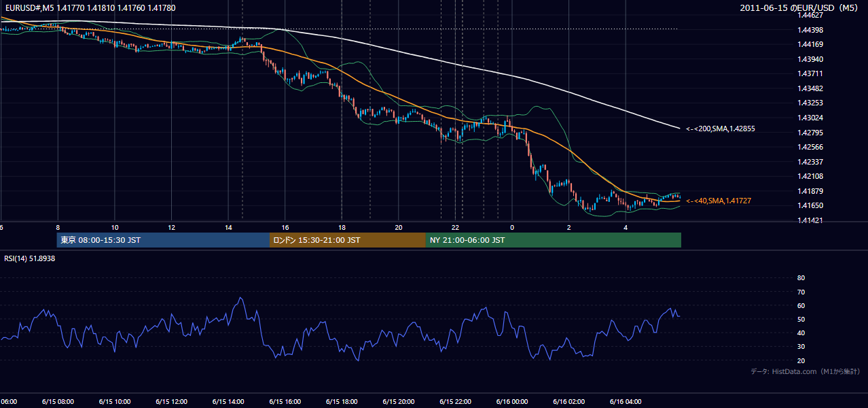Select the Tokyo 08:00-15:30 JST session bar

[164, 240]
